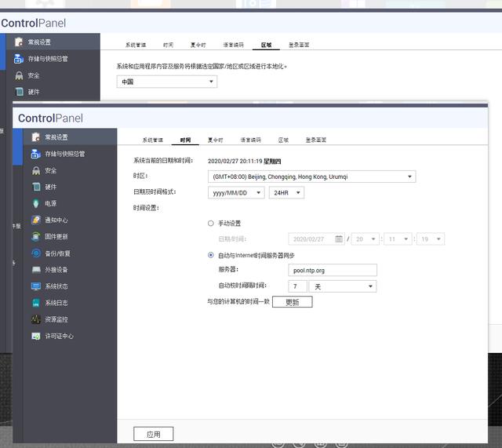Expand the GMT+08:00 time zone dropdown

point(311,177)
